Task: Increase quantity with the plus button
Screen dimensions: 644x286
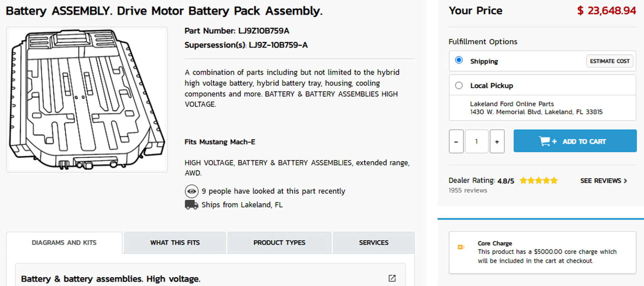Action: click(x=497, y=141)
